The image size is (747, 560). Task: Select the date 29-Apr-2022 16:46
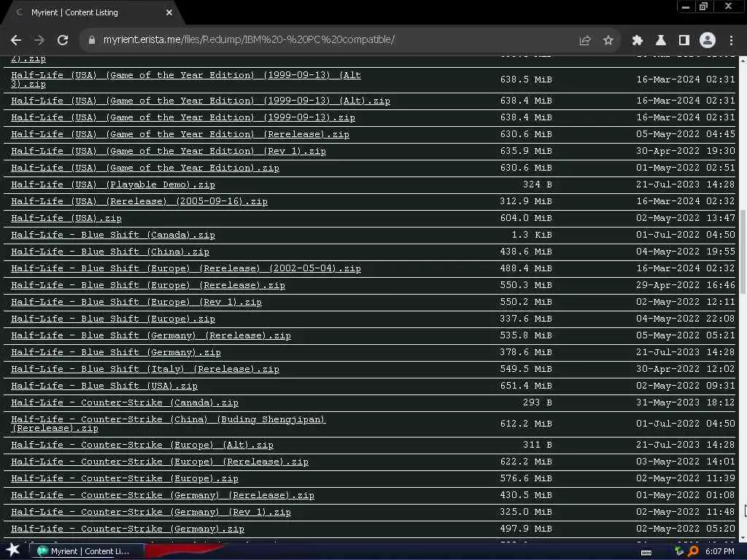pyautogui.click(x=686, y=285)
